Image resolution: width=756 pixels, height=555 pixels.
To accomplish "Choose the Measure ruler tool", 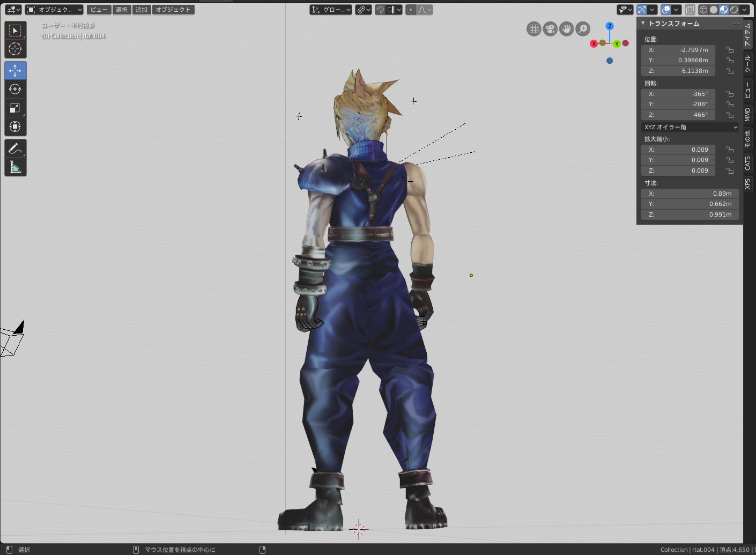I will click(x=15, y=167).
